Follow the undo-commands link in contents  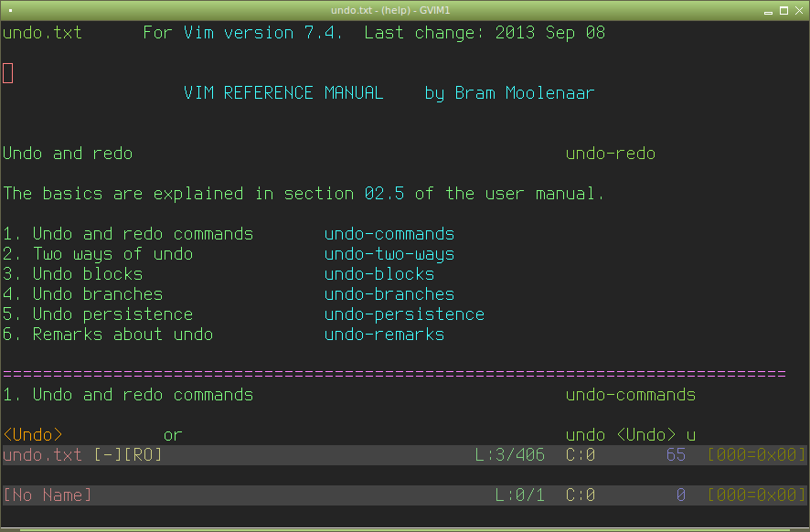click(x=389, y=234)
